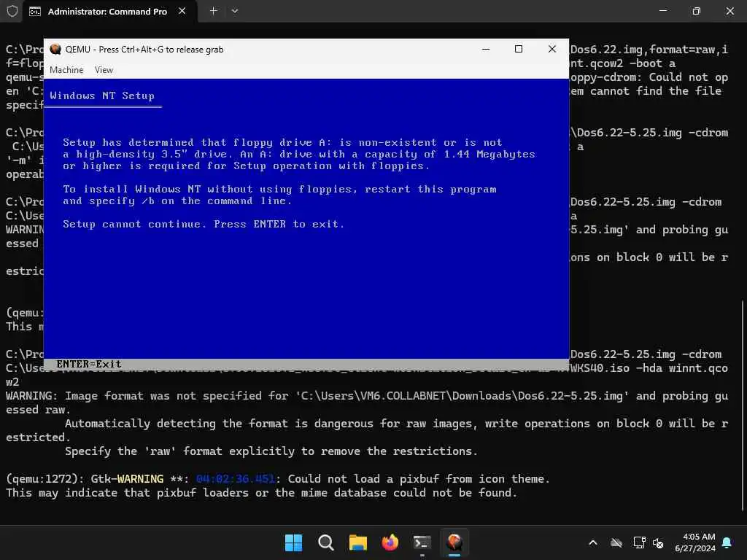
Task: Click the admin shield icon in terminal
Action: [12, 11]
